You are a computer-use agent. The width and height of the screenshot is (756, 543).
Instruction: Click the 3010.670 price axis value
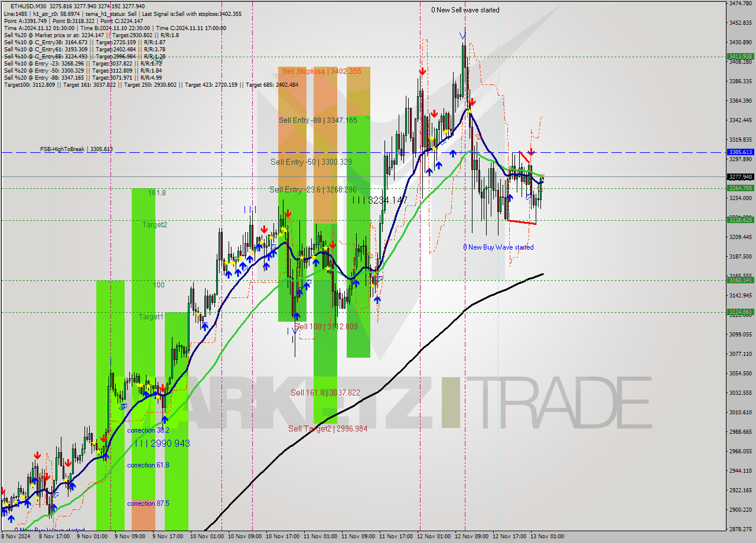(740, 412)
